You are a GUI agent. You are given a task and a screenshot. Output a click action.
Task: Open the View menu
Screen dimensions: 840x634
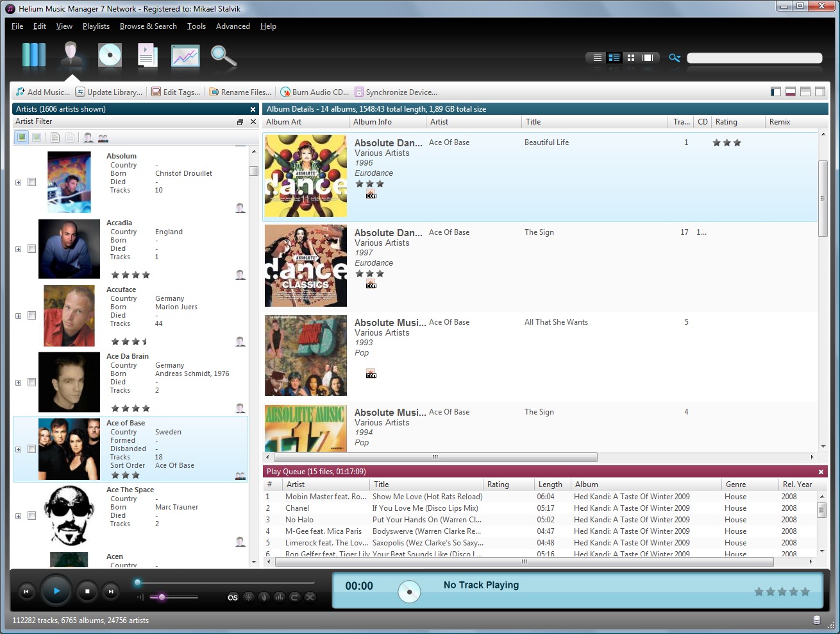tap(64, 26)
